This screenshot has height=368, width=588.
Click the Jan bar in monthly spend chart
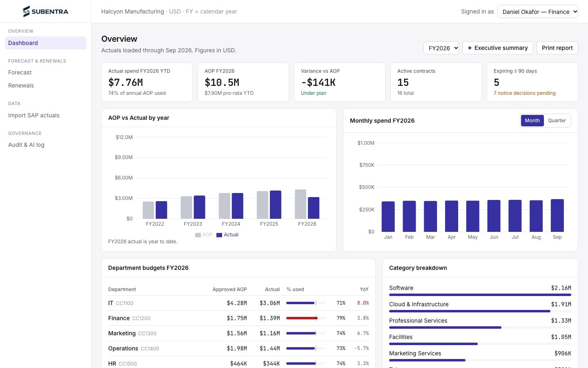click(x=388, y=217)
